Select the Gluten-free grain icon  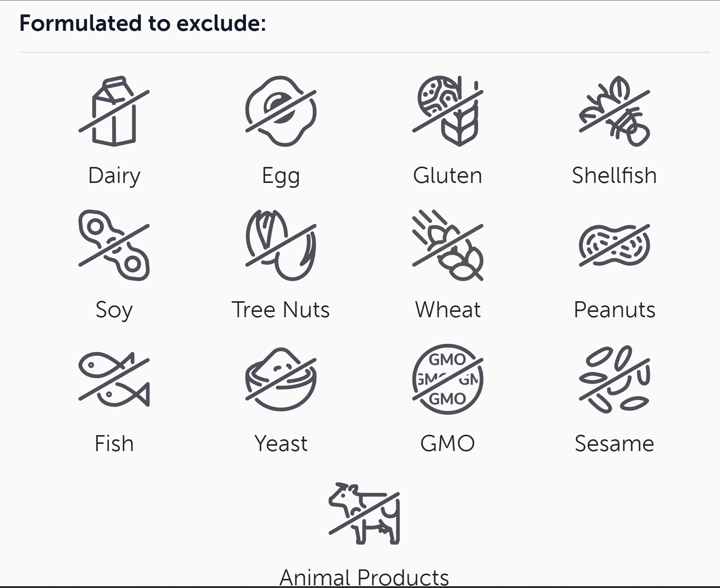pos(447,111)
